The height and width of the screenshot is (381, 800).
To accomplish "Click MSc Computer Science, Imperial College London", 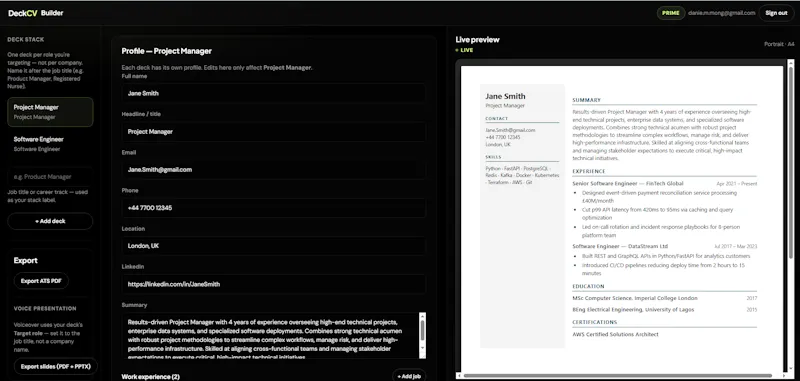I will coord(635,298).
